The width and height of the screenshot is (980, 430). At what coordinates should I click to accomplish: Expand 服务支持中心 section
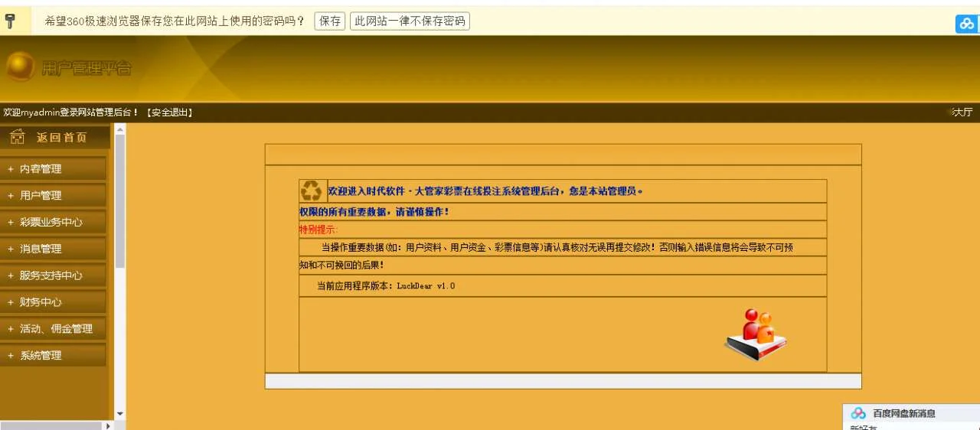(x=51, y=275)
